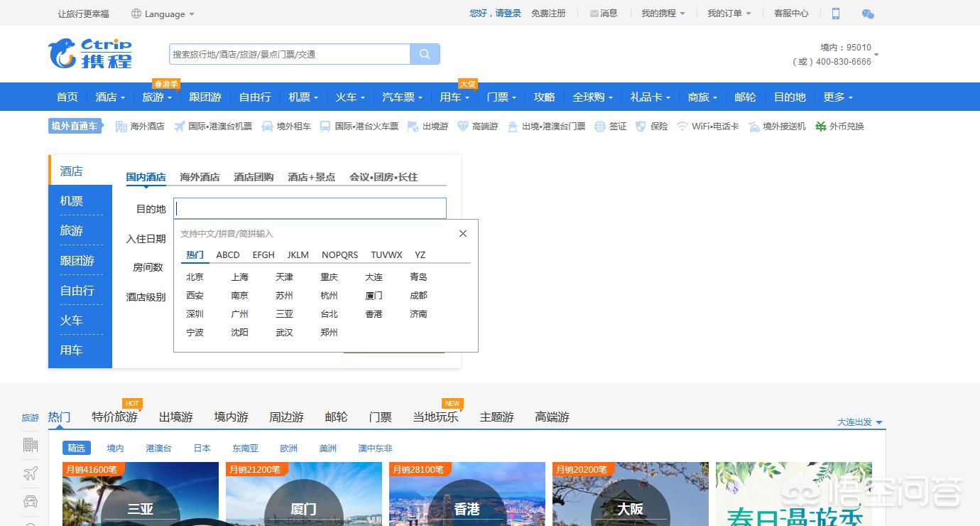Screen dimensions: 980x526
Task: Click the ticket icon for 出境•港澳台门票
Action: 513,126
